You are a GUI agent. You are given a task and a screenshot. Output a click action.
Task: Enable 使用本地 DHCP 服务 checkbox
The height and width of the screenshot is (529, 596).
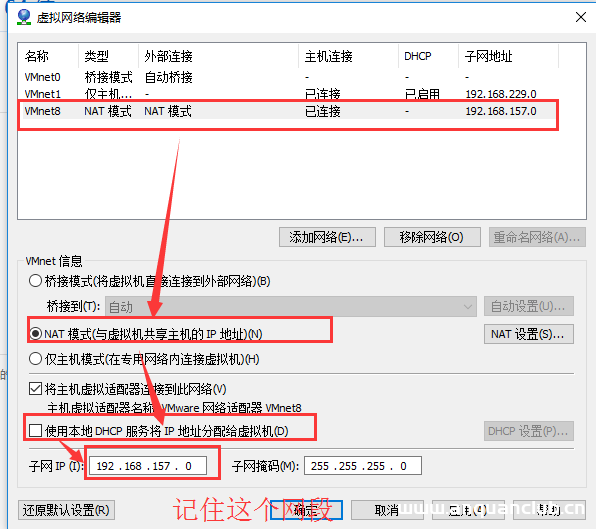coord(35,431)
